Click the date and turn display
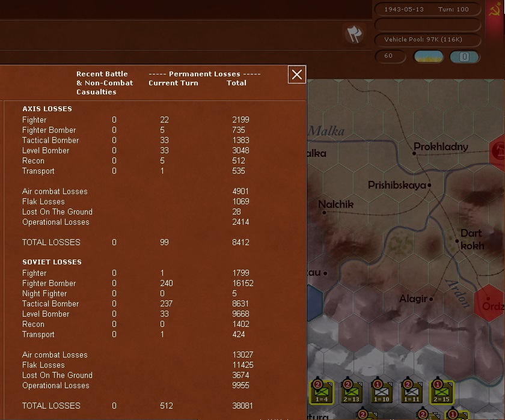 (427, 10)
